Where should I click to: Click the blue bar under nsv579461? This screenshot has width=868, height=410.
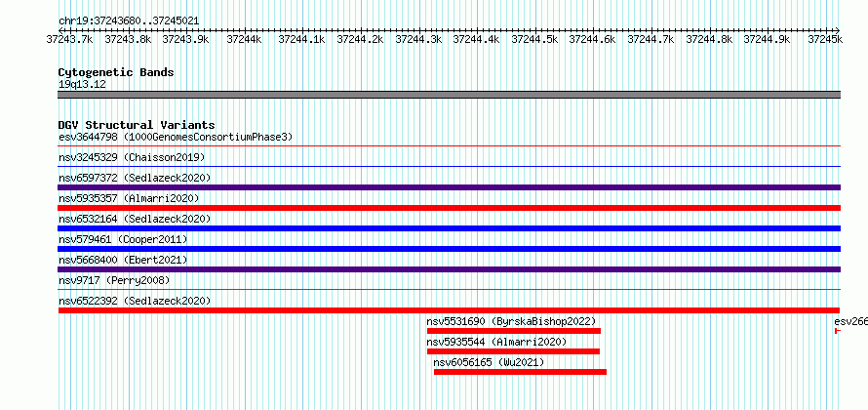pos(449,249)
